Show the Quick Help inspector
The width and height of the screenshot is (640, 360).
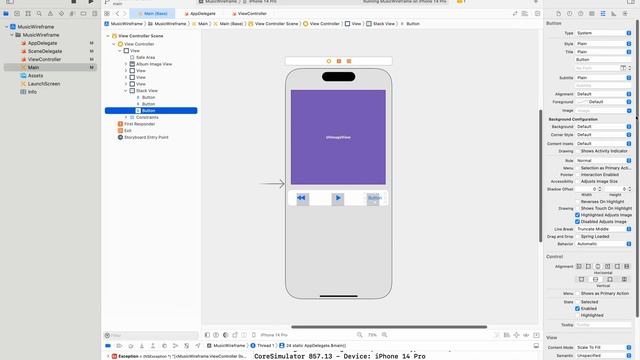(580, 13)
